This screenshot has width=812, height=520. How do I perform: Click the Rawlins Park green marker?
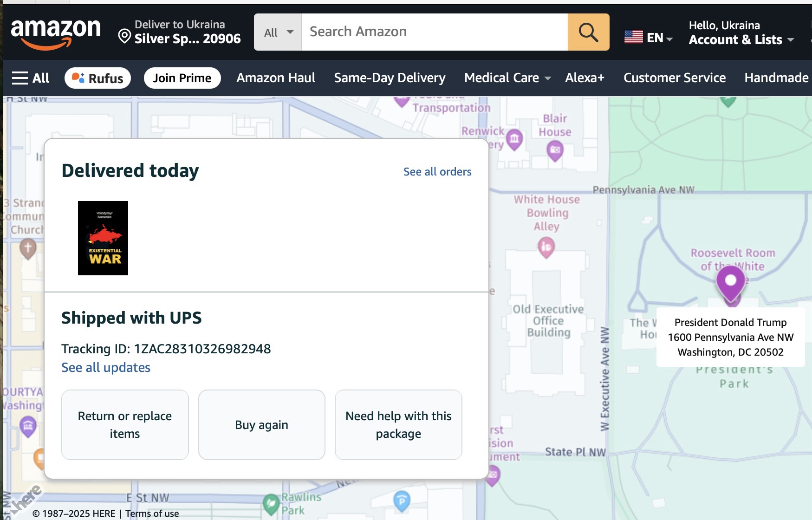pyautogui.click(x=270, y=504)
